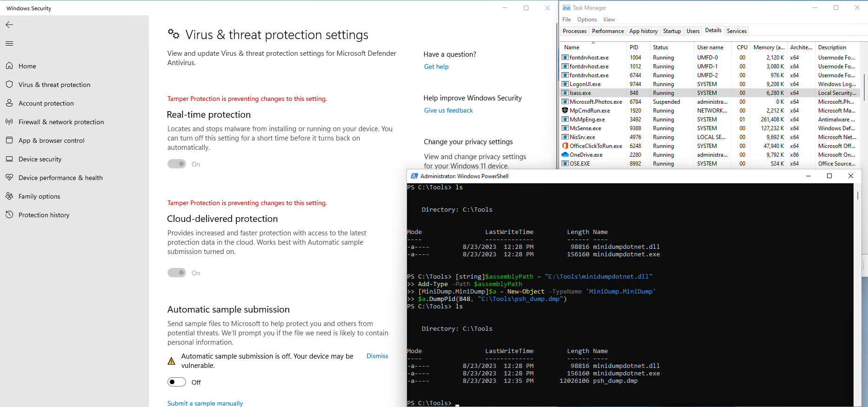This screenshot has height=407, width=868.
Task: Click the OfficeClickToRun.exe Office icon
Action: click(565, 146)
